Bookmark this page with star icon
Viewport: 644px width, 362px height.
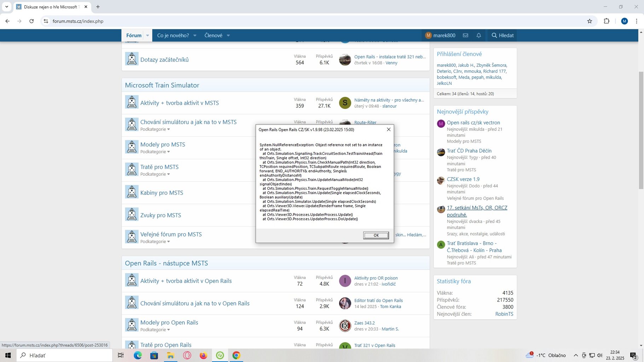[590, 21]
